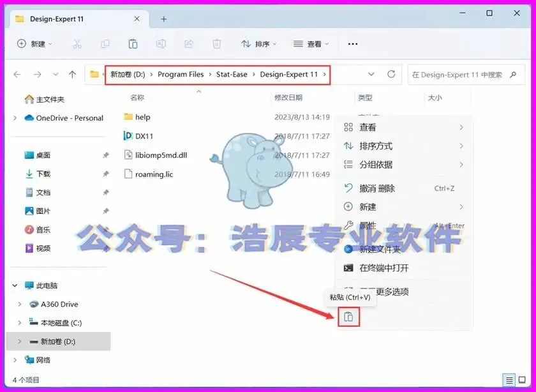Select A360 Drive in navigation pane
The width and height of the screenshot is (536, 392).
[54, 304]
